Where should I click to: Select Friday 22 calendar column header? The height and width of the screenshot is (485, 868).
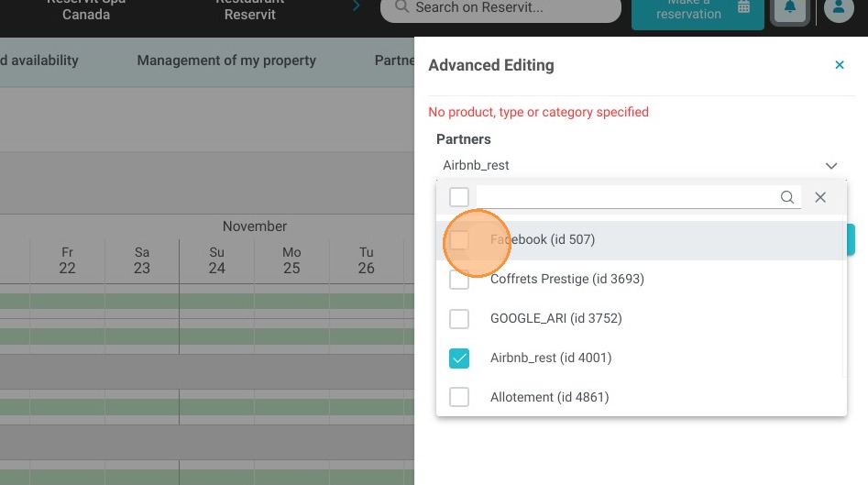(x=67, y=260)
